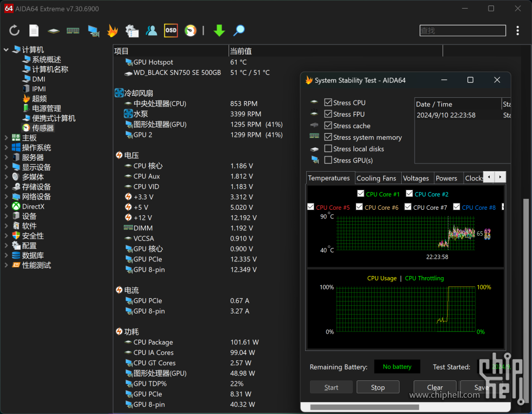Open the 电源管理 tree item

tap(42, 109)
